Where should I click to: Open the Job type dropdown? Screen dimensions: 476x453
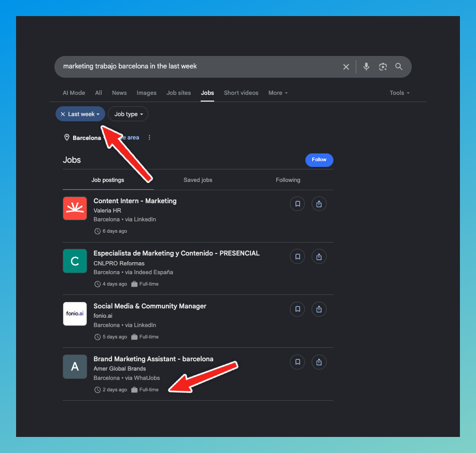(128, 114)
